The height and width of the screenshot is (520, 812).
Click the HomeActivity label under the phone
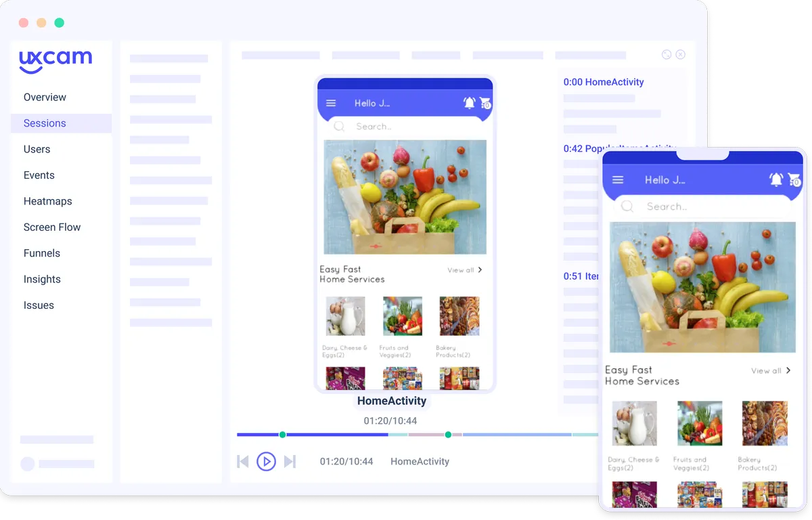(392, 401)
